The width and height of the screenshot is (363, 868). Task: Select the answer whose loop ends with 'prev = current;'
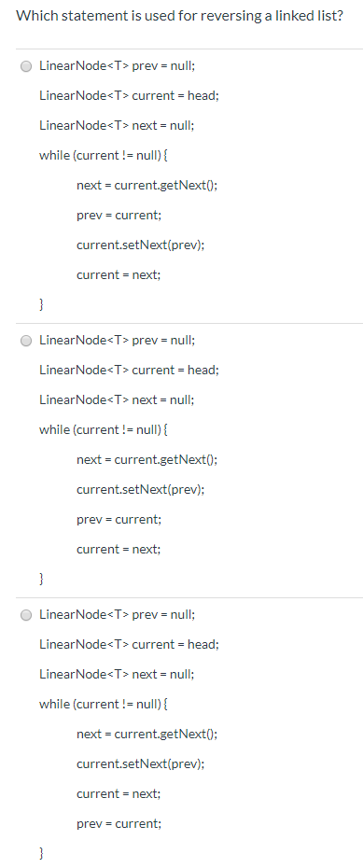tap(26, 615)
